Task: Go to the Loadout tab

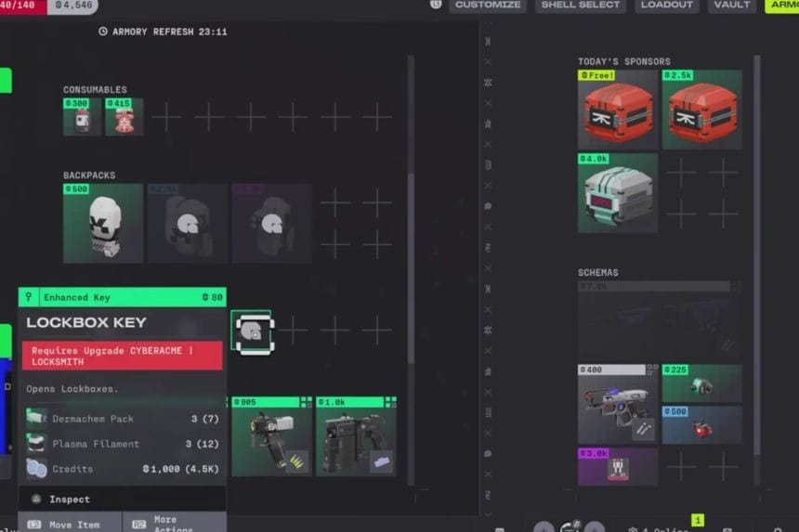Action: [x=667, y=5]
